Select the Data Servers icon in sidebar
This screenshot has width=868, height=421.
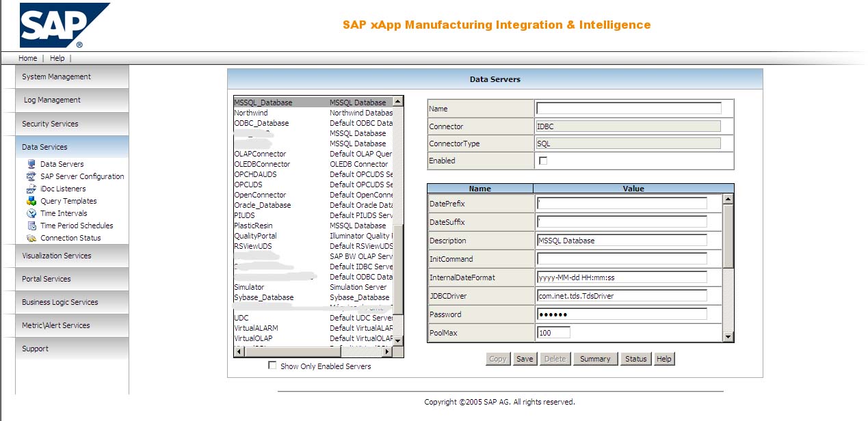30,164
